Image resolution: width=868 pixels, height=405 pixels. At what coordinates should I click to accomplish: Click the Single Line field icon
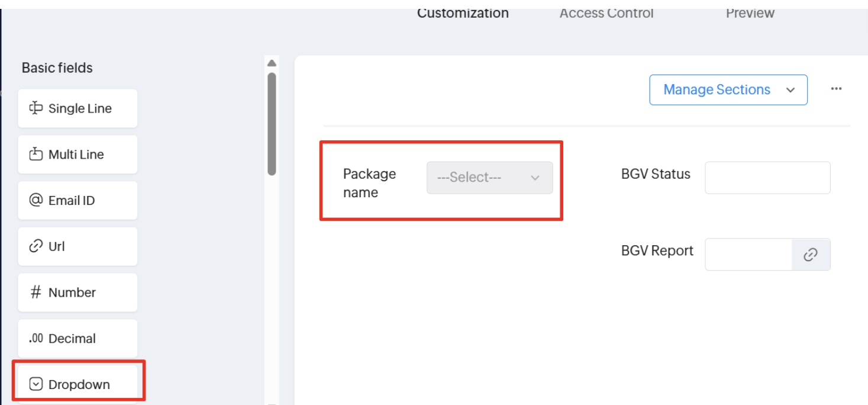[36, 108]
